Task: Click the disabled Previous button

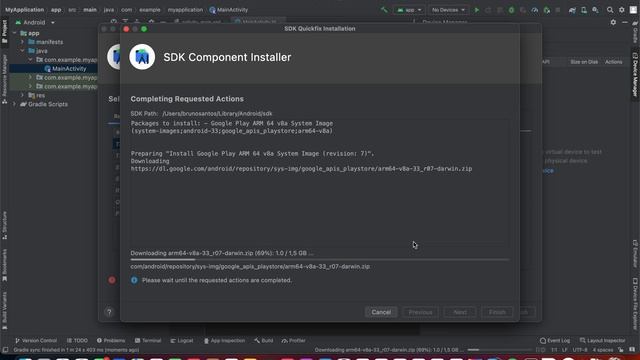Action: (x=420, y=312)
